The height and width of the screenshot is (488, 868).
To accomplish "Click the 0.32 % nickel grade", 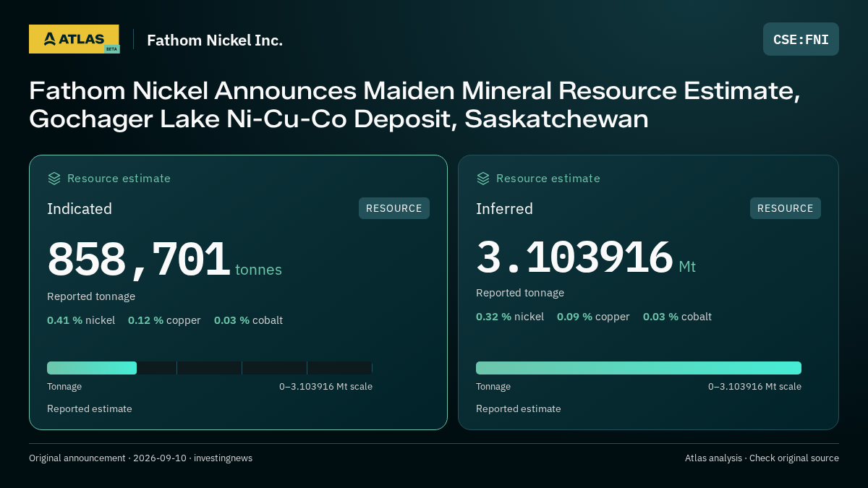I will click(x=510, y=317).
